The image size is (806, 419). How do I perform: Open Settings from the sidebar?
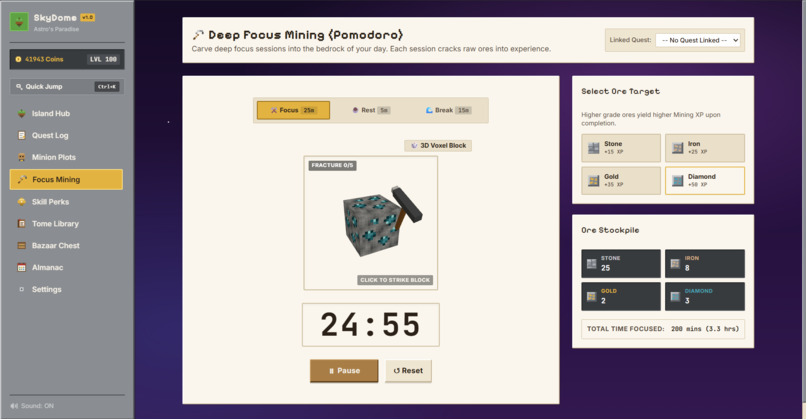66,289
